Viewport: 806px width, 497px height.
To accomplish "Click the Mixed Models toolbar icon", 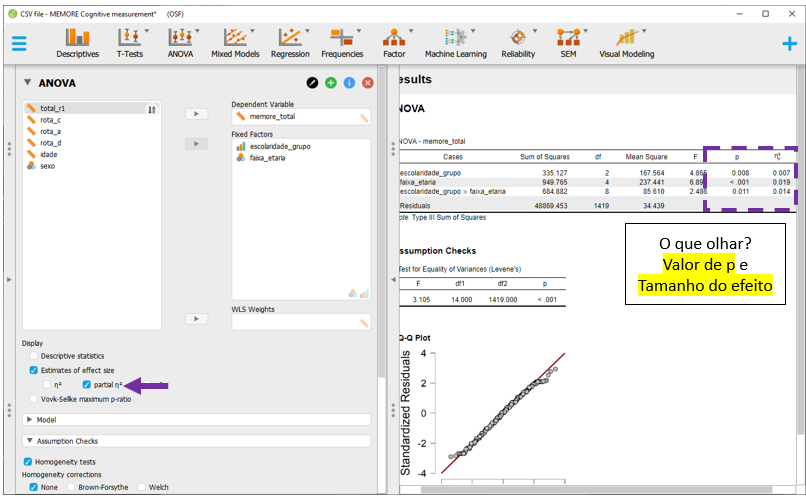I will click(x=235, y=42).
